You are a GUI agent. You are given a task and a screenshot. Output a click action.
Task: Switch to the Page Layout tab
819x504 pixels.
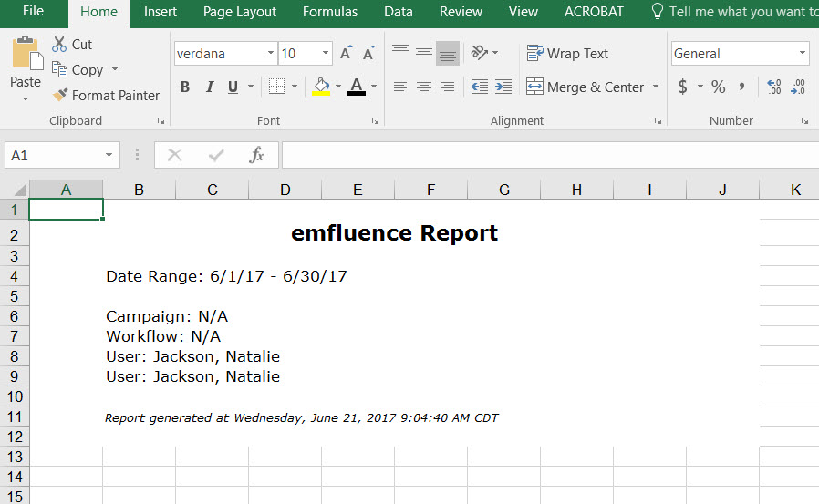click(240, 12)
